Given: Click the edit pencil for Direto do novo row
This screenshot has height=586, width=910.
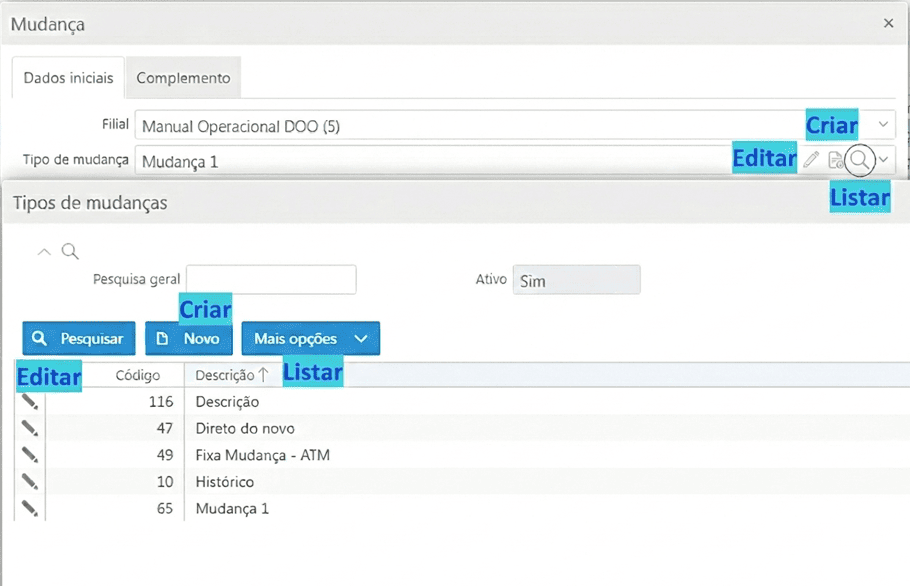Looking at the screenshot, I should click(x=30, y=428).
